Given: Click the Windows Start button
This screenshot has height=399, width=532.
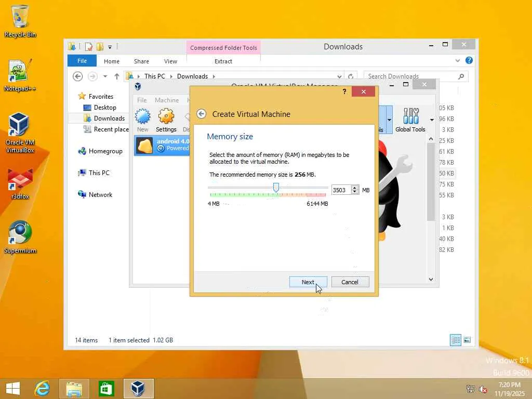Looking at the screenshot, I should coord(13,389).
